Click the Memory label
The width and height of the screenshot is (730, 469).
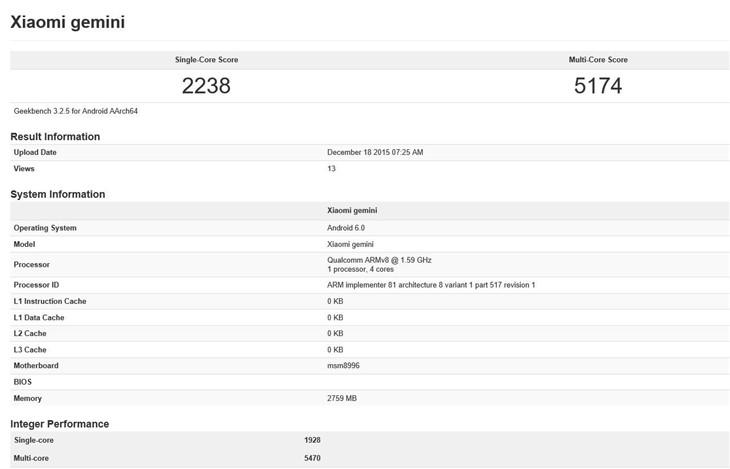[27, 398]
